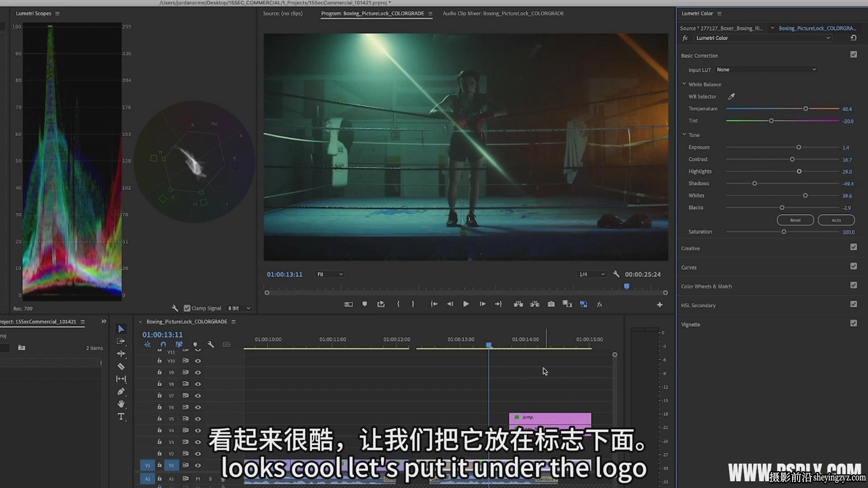868x488 pixels.
Task: Collapse the White Balance section
Action: click(684, 84)
